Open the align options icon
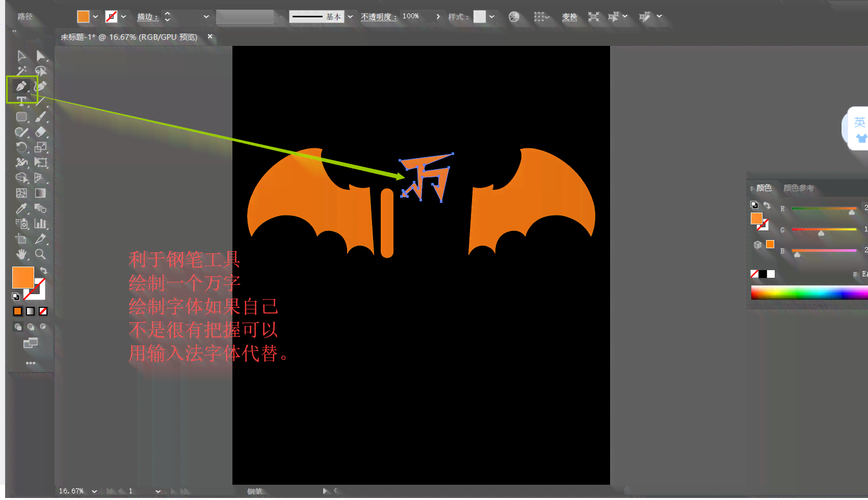 point(541,17)
